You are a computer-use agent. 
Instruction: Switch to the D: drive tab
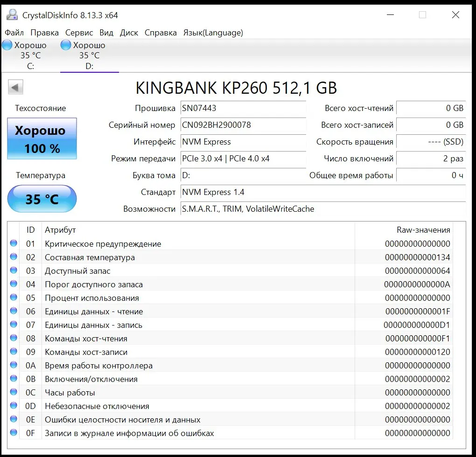[89, 56]
